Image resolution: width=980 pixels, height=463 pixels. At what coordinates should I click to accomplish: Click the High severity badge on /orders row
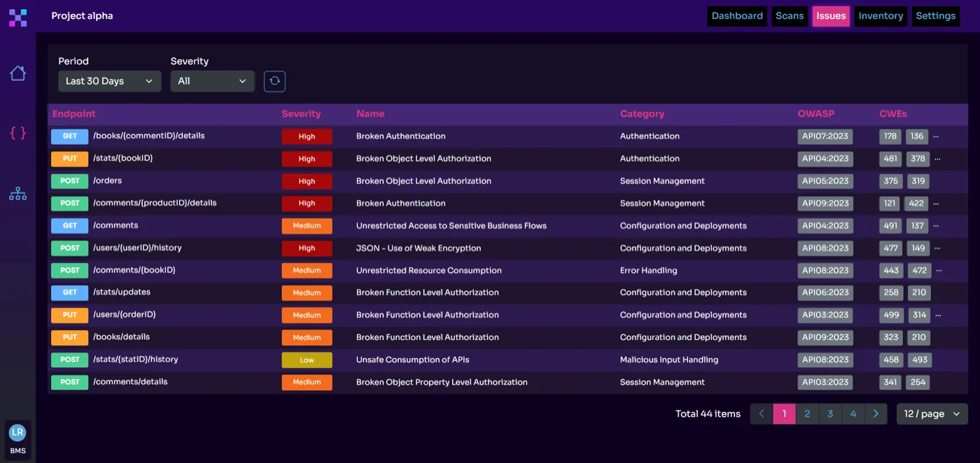click(307, 181)
